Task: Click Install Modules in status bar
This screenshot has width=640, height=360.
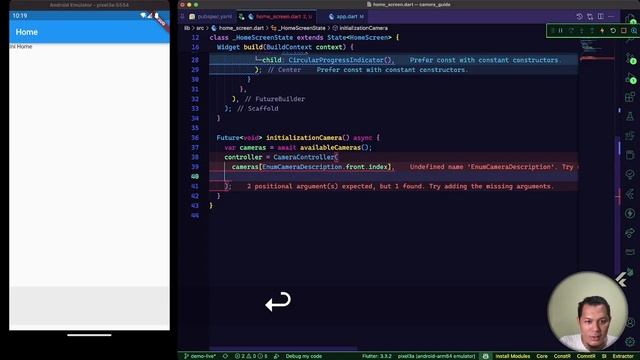Action: [x=512, y=356]
